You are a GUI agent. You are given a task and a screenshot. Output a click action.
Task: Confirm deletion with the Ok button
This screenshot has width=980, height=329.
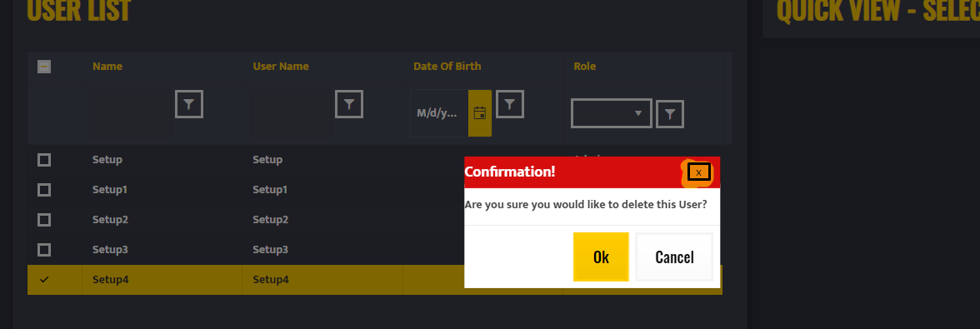tap(601, 257)
